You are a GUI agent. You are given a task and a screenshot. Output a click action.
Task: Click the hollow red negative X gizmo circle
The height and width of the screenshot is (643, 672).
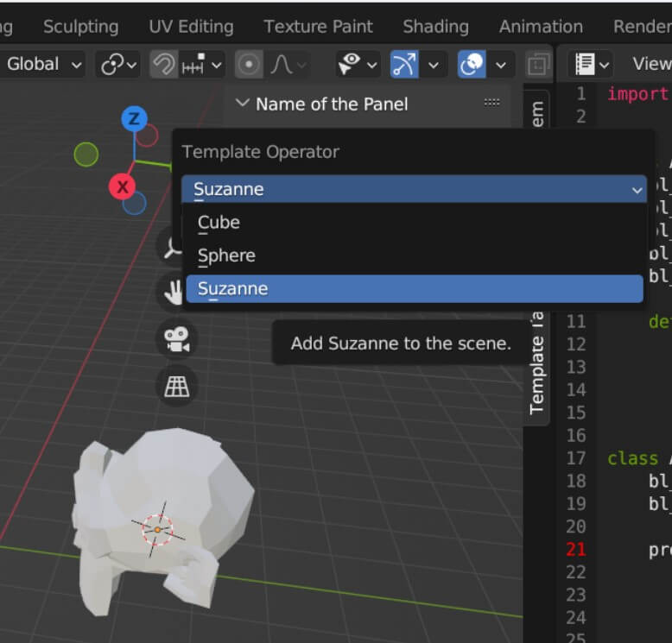click(x=149, y=136)
